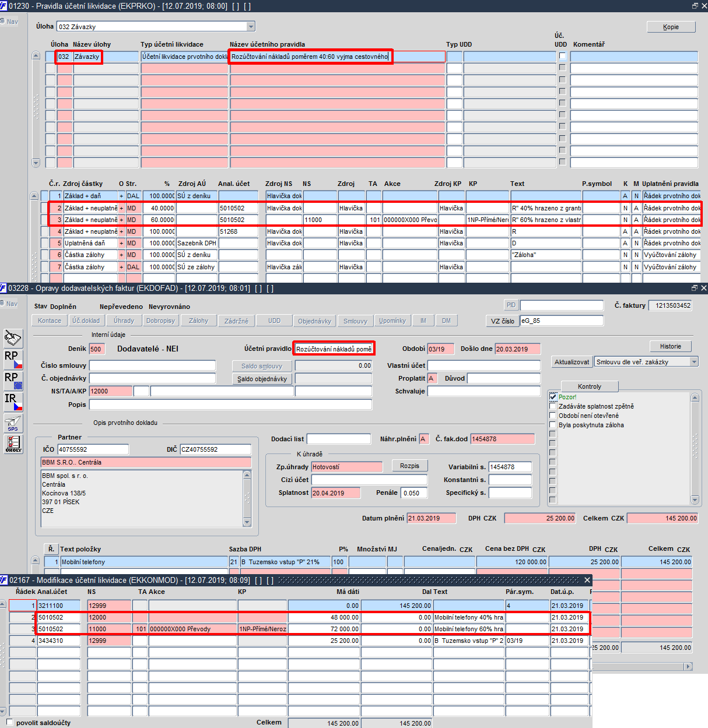Open the Dobropisy tab button
708x728 pixels.
tap(160, 321)
